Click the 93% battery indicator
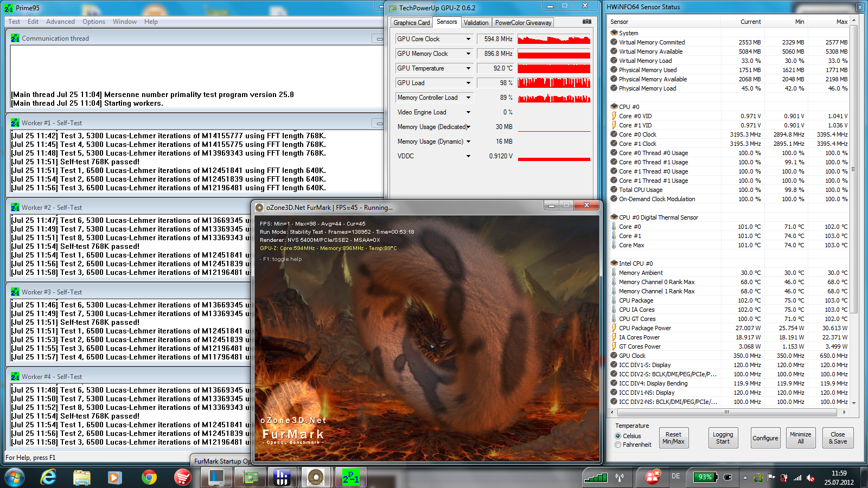Screen dimensions: 868x488 click(705, 477)
